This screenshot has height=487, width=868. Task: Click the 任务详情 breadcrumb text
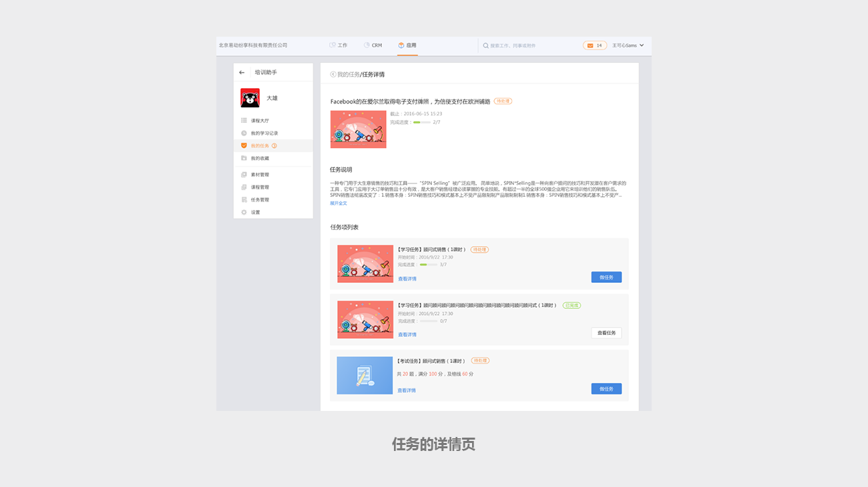374,75
